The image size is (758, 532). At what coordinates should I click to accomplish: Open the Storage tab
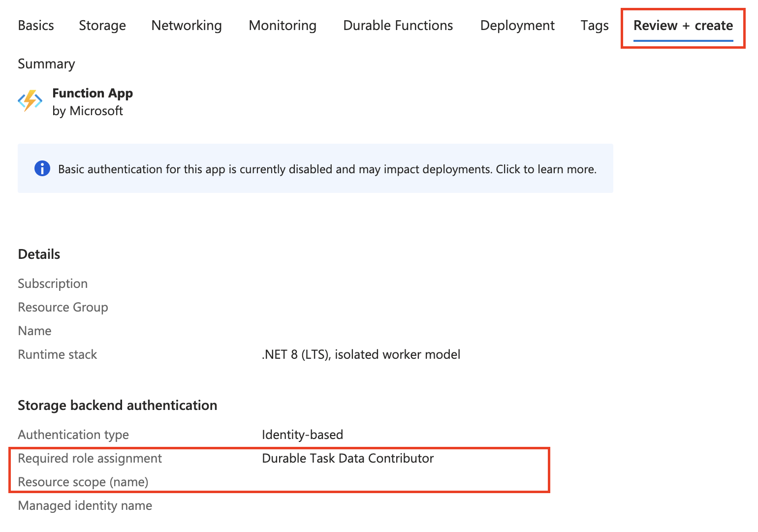pos(102,25)
